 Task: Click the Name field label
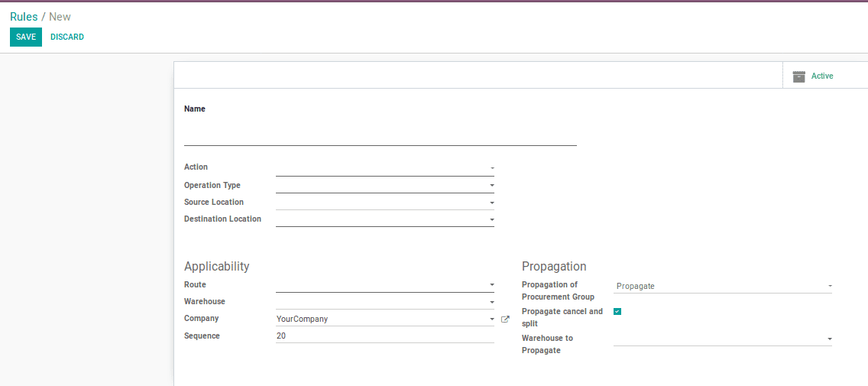pyautogui.click(x=195, y=109)
